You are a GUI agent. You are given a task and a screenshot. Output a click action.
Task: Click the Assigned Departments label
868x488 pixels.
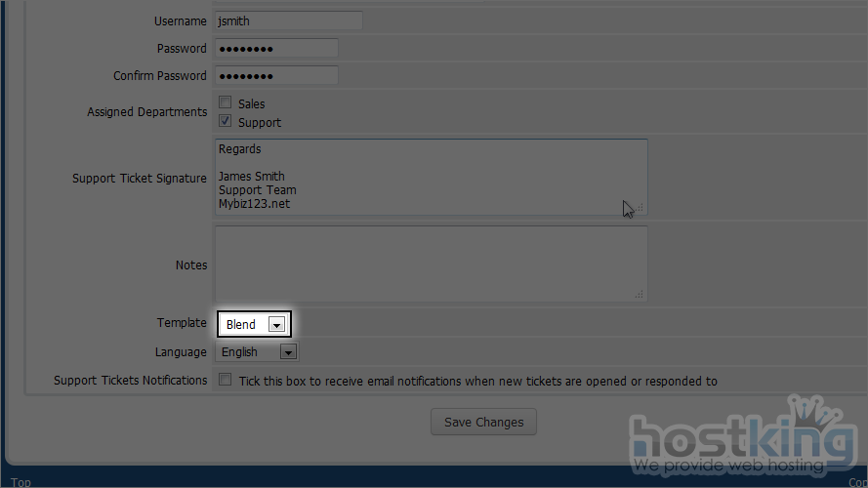coord(147,112)
